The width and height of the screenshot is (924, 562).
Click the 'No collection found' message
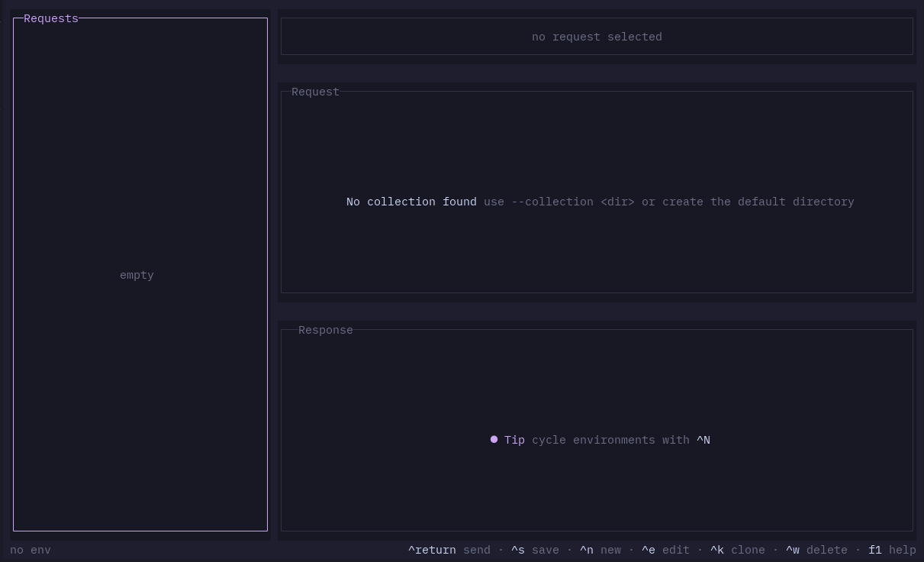411,202
